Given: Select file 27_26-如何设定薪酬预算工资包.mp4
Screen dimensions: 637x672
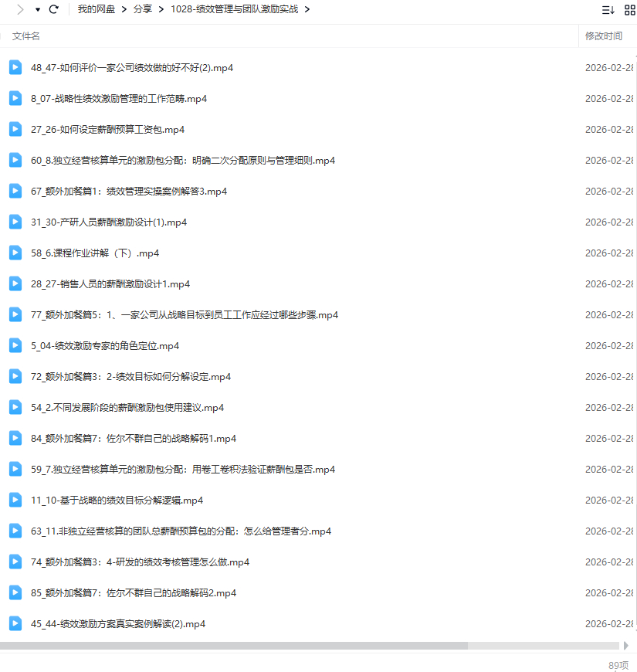Looking at the screenshot, I should pos(107,129).
